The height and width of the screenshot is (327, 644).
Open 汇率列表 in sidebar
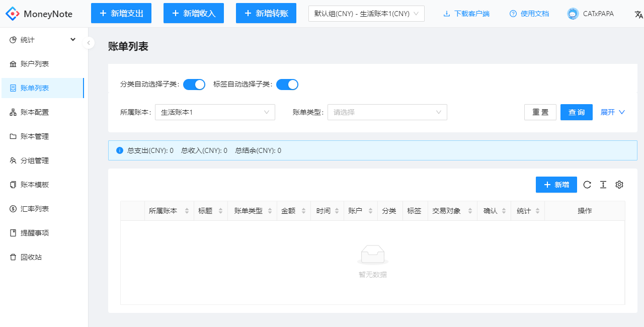pyautogui.click(x=42, y=209)
